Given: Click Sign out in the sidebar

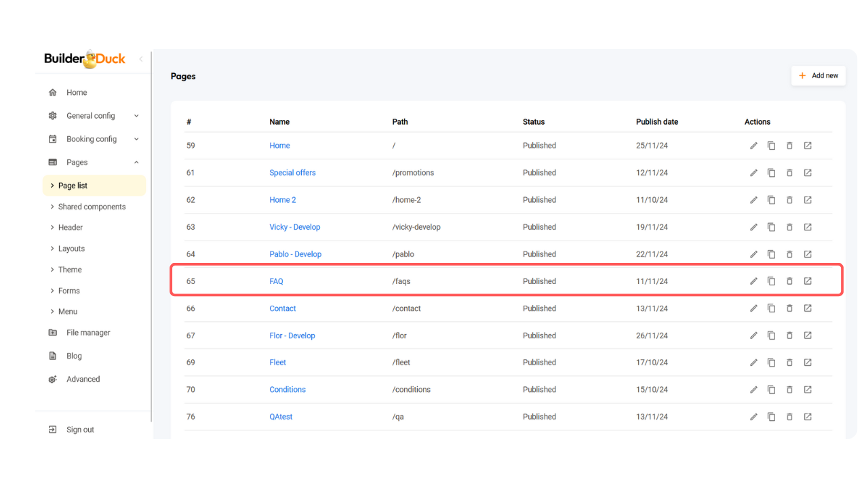Looking at the screenshot, I should 79,430.
